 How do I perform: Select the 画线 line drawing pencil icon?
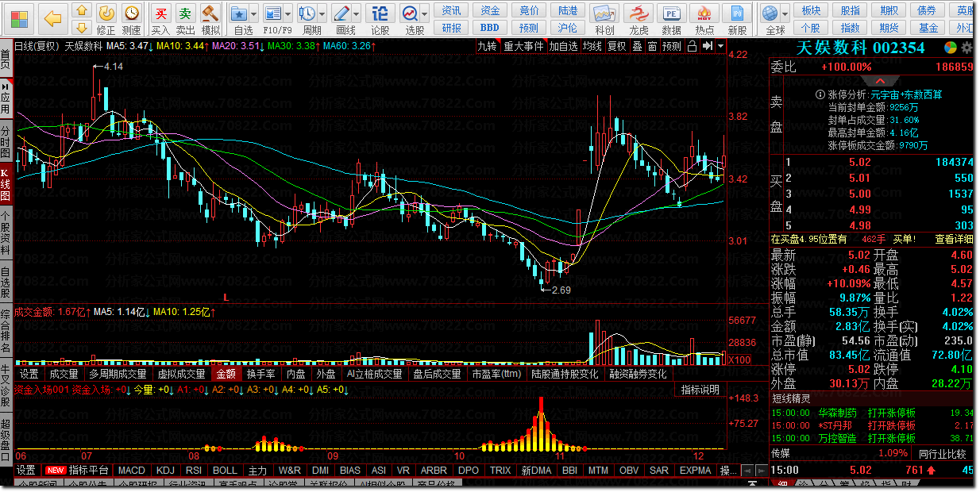[x=342, y=13]
